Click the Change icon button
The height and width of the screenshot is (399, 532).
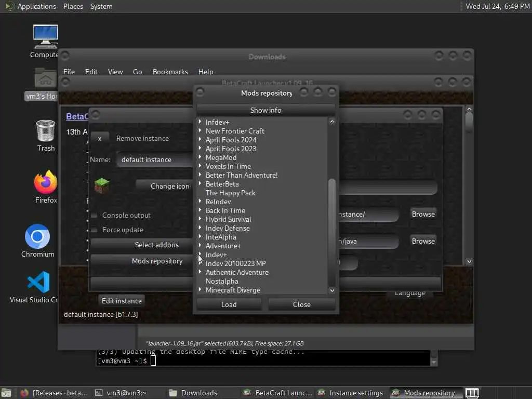tap(165, 186)
